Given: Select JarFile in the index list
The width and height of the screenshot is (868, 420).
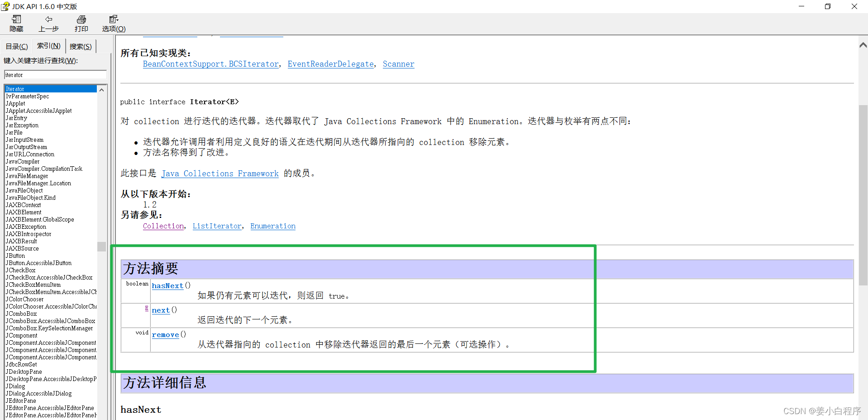Looking at the screenshot, I should click(14, 132).
